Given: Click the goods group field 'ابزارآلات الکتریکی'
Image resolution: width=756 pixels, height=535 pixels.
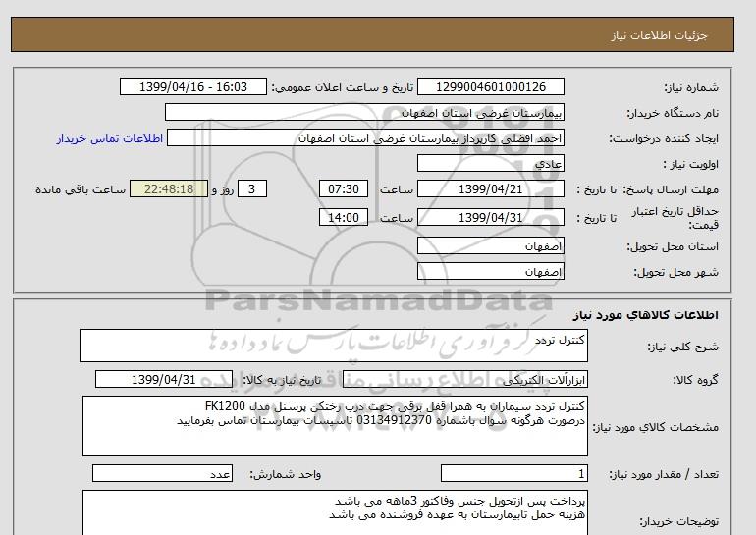Looking at the screenshot, I should click(x=465, y=379).
